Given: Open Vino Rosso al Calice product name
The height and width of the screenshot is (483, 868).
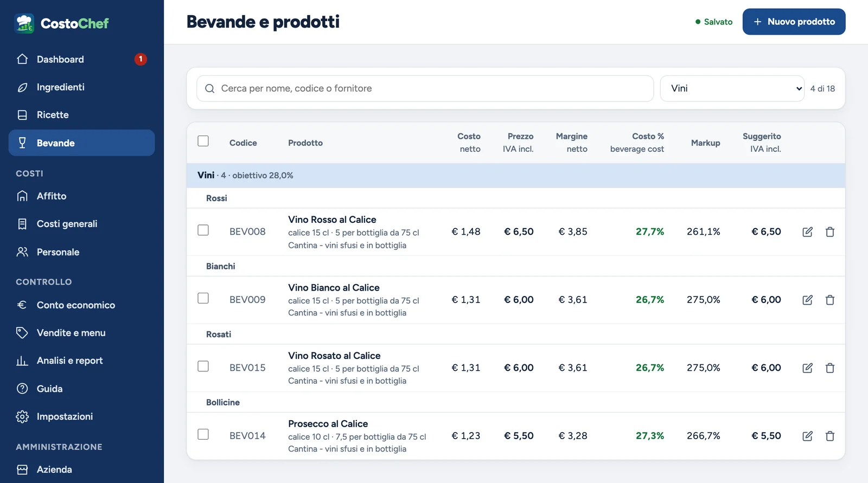Looking at the screenshot, I should 332,220.
